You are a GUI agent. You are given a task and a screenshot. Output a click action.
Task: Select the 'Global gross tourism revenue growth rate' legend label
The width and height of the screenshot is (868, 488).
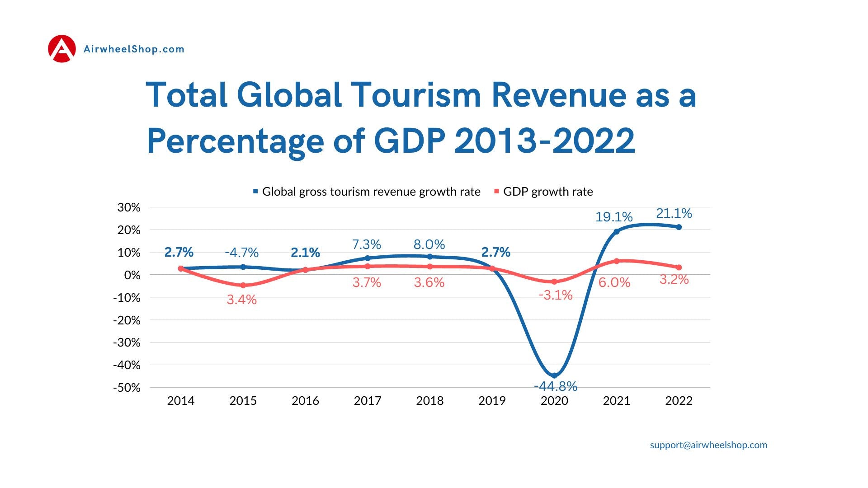point(371,192)
